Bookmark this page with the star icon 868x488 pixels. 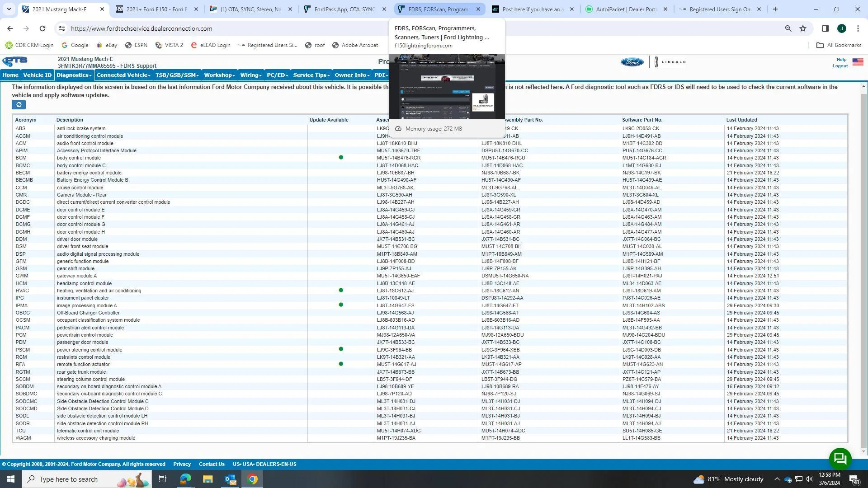803,28
